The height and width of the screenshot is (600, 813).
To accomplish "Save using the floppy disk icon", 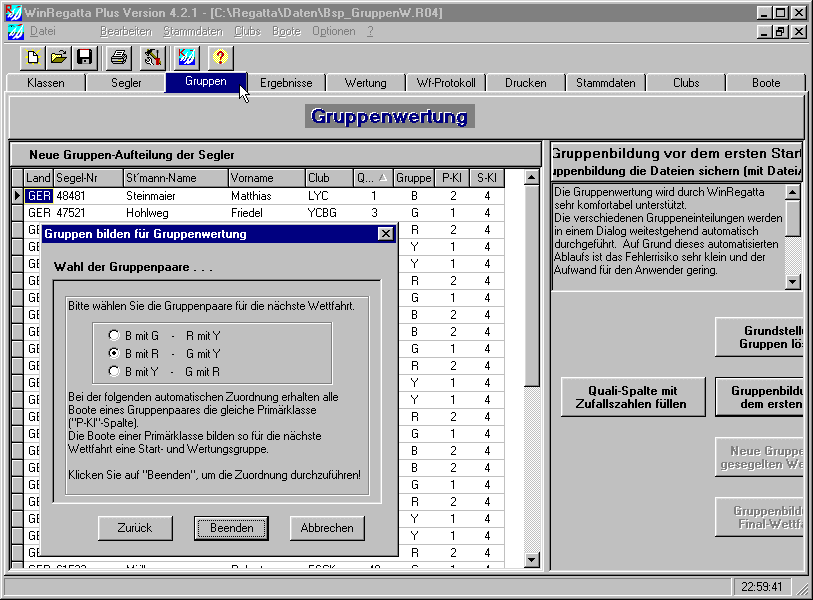I will 85,57.
